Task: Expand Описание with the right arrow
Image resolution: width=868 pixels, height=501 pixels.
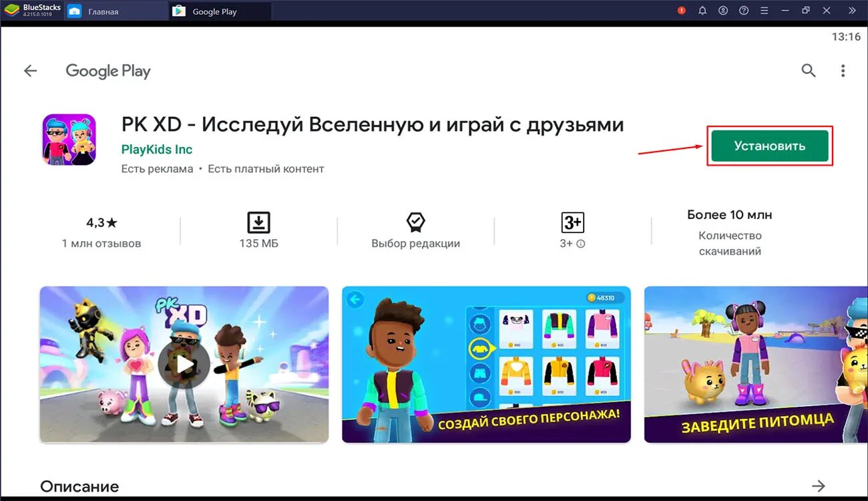Action: click(x=819, y=486)
